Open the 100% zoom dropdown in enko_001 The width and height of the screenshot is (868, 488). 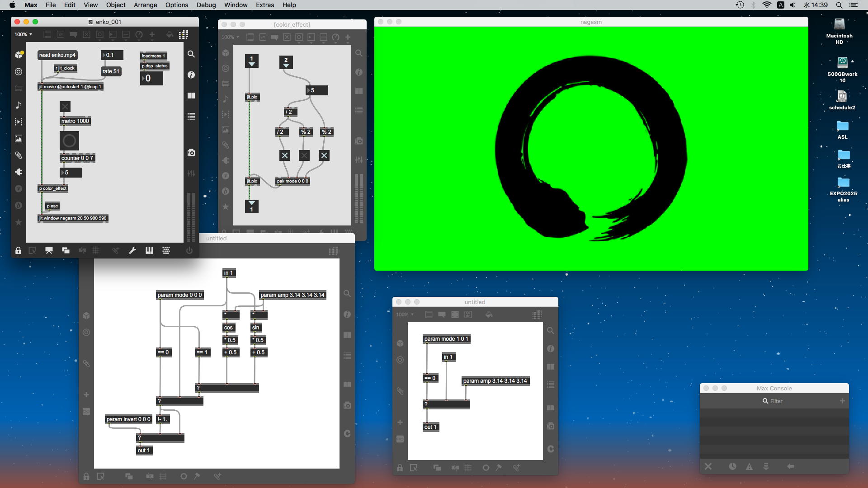point(23,34)
